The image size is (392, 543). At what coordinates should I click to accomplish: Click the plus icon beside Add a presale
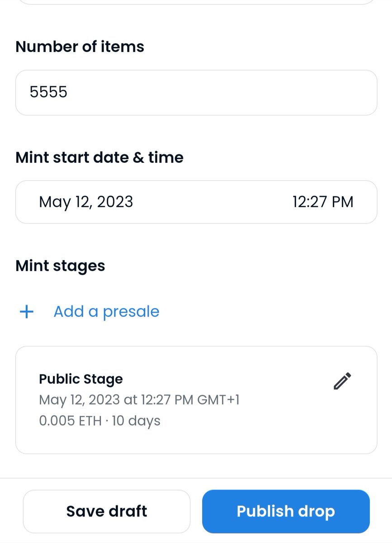[x=27, y=312]
